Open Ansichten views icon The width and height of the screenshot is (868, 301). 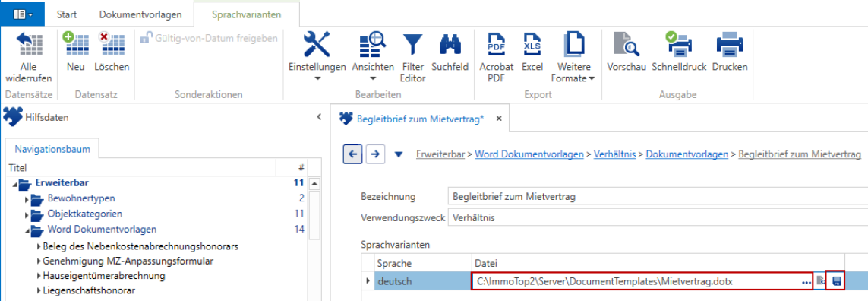pyautogui.click(x=373, y=44)
